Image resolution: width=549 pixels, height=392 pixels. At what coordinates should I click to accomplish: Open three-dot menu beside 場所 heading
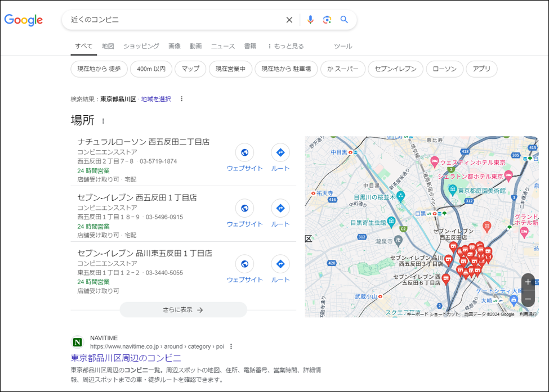click(x=103, y=121)
